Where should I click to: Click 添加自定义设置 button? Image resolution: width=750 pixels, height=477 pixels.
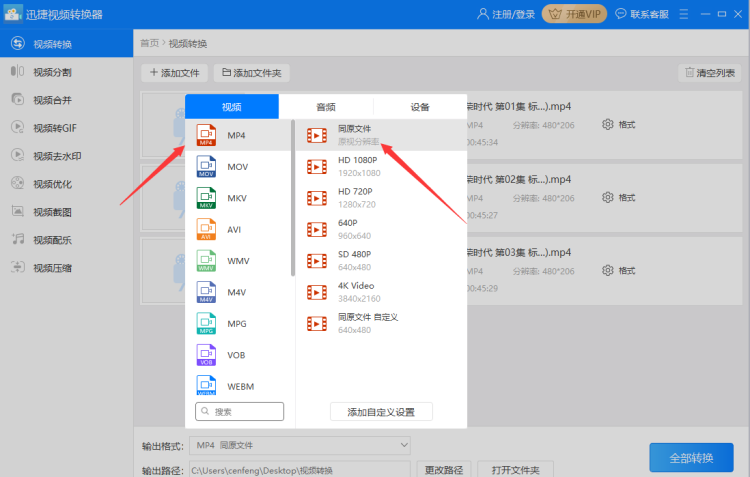[381, 412]
